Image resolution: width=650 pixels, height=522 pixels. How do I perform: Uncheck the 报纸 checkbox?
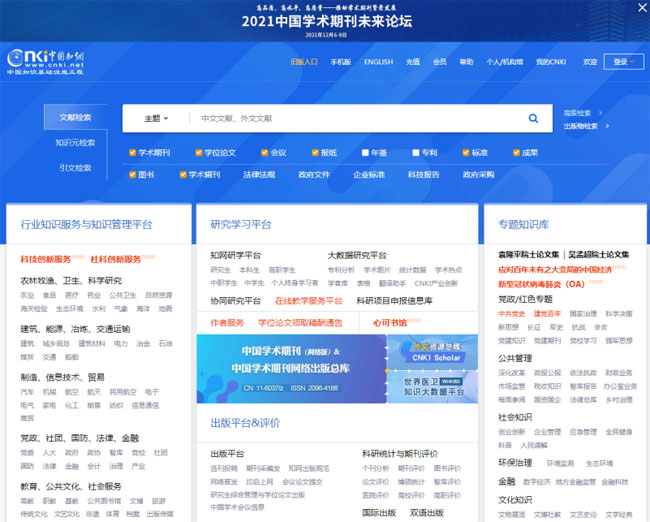click(x=315, y=153)
